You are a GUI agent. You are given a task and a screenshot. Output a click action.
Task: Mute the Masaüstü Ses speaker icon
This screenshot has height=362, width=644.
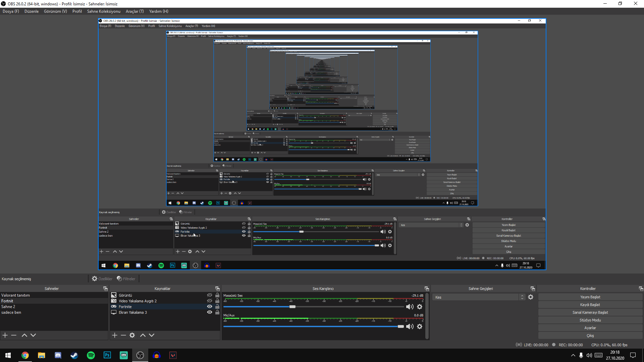click(x=409, y=307)
